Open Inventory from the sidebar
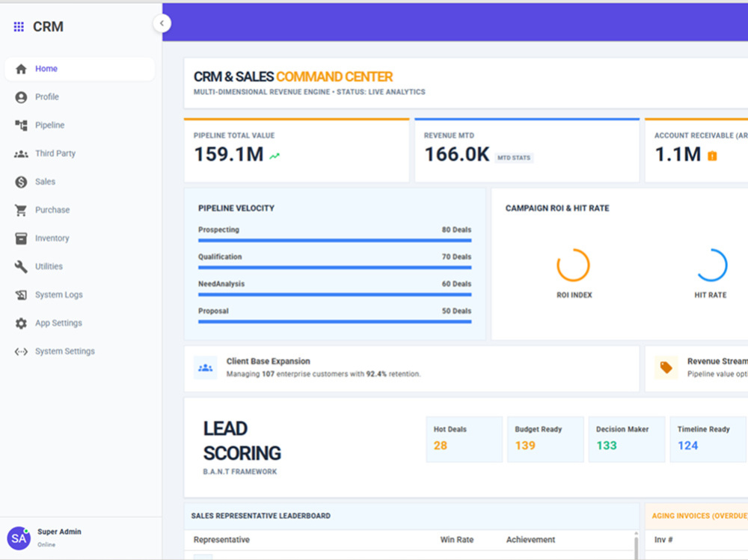Image resolution: width=748 pixels, height=560 pixels. pos(80,238)
